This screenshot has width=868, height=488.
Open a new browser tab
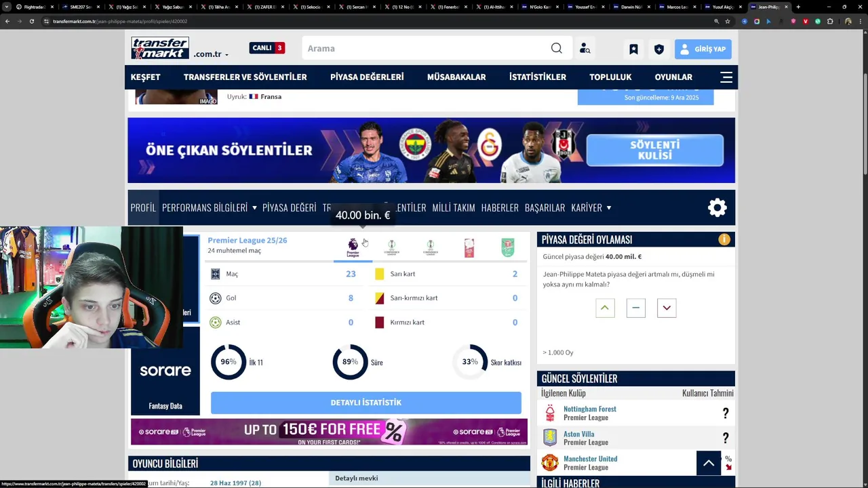point(798,7)
